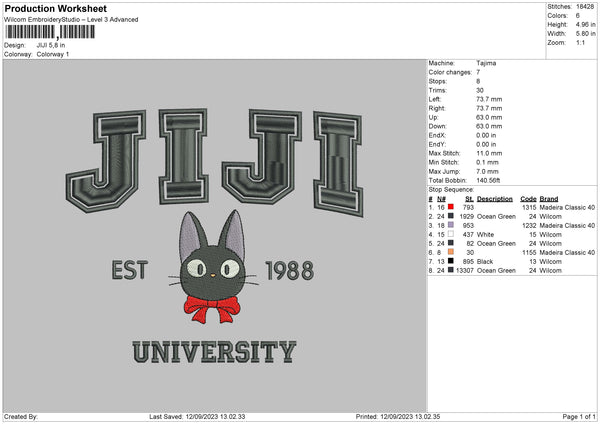Click the 'UNIVERSITY' lettering in the design
The height and width of the screenshot is (424, 600).
(x=214, y=352)
